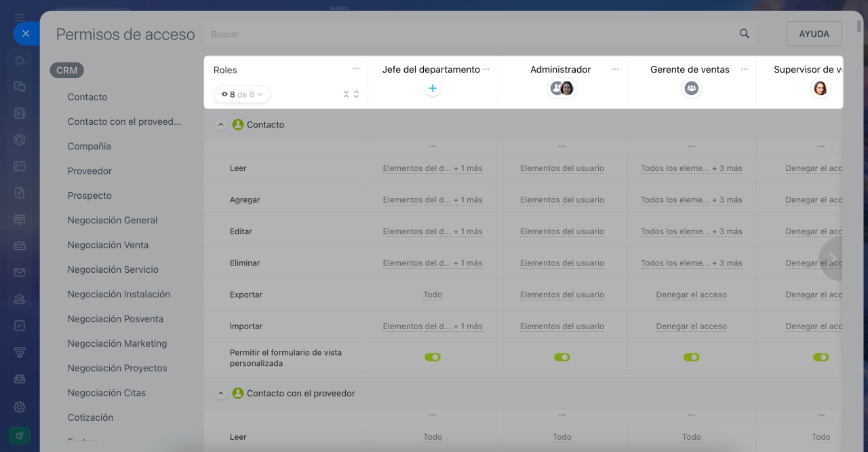Open Eliminar permission for Administrador in Contacto

click(x=562, y=263)
